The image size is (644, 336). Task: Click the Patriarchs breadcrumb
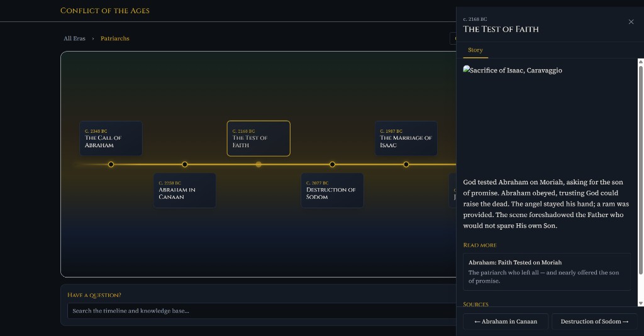tap(115, 38)
